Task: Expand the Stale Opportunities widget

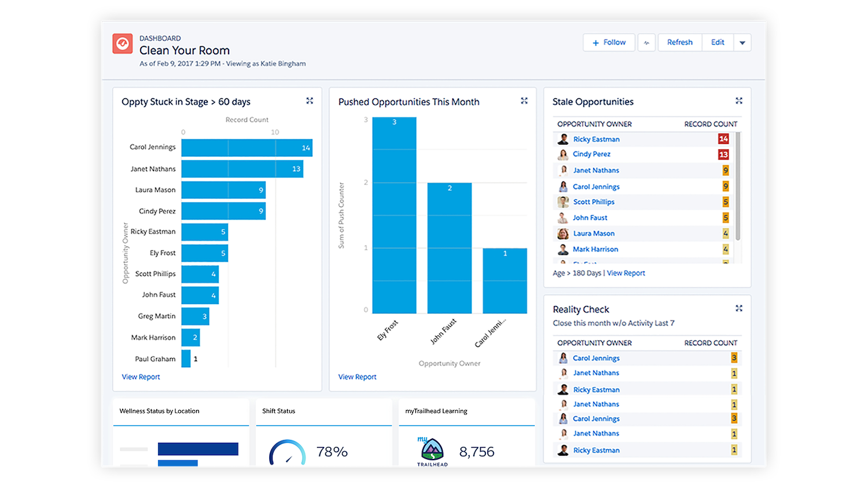Action: (x=739, y=100)
